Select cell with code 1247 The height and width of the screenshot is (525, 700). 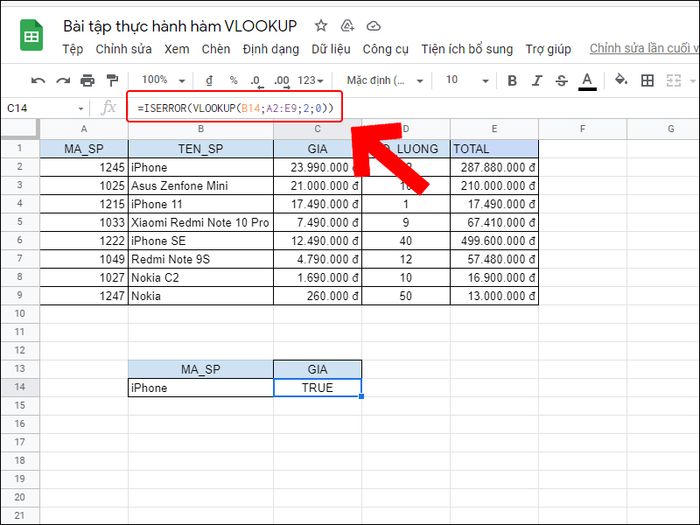point(84,296)
